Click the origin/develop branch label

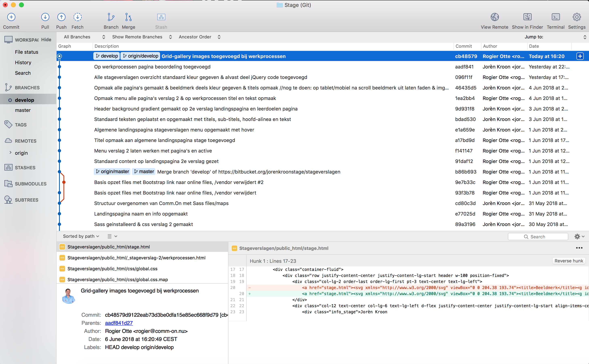[140, 56]
